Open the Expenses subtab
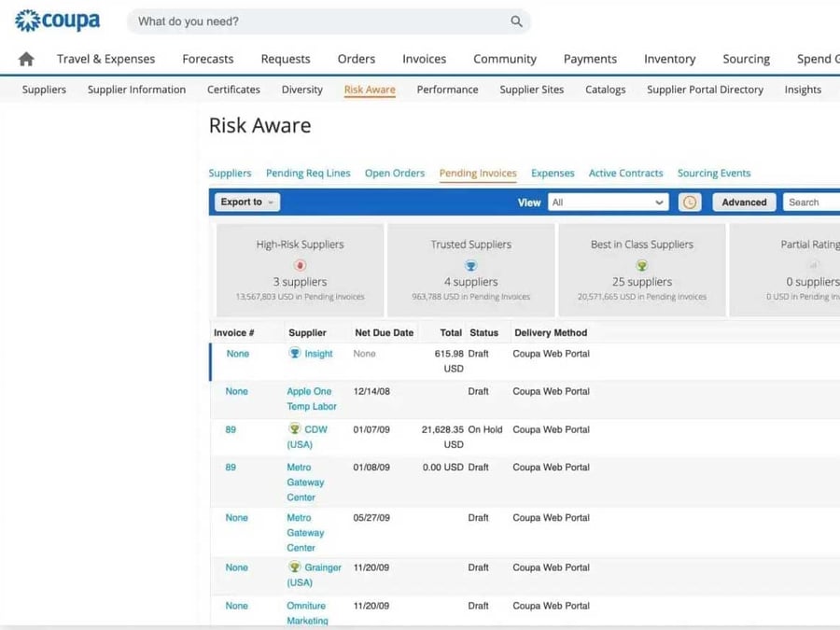The image size is (840, 630). (553, 173)
